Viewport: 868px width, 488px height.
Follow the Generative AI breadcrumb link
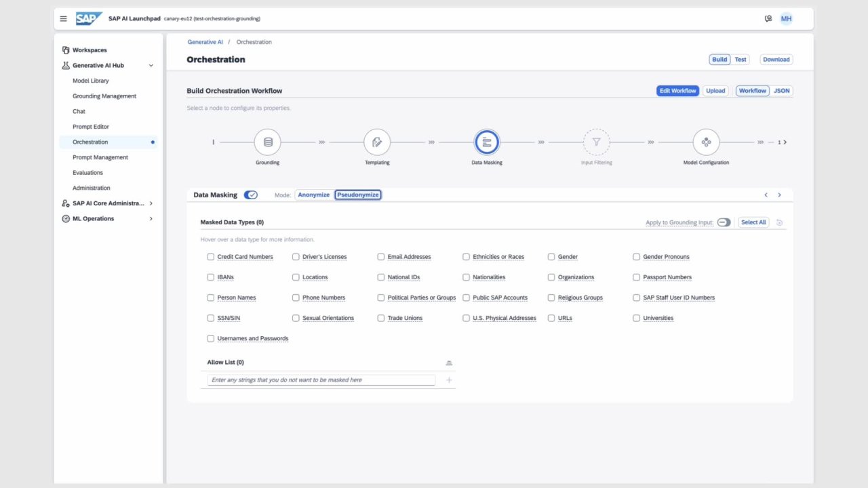[205, 42]
